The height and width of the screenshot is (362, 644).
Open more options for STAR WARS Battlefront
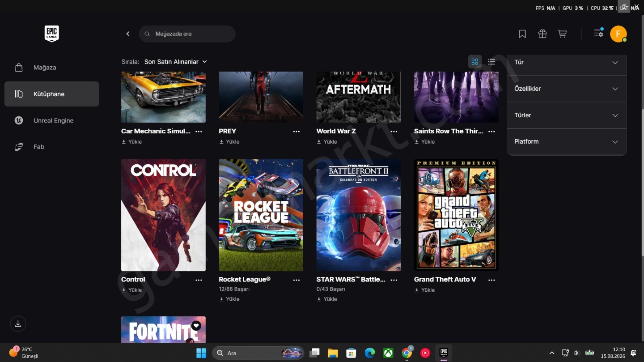pyautogui.click(x=394, y=280)
